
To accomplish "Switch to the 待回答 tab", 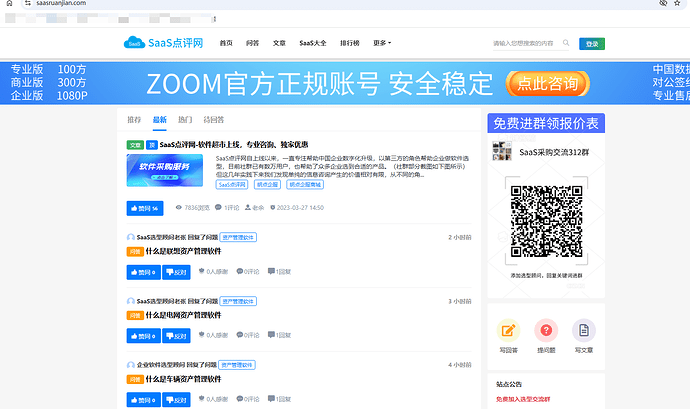I will click(x=214, y=120).
